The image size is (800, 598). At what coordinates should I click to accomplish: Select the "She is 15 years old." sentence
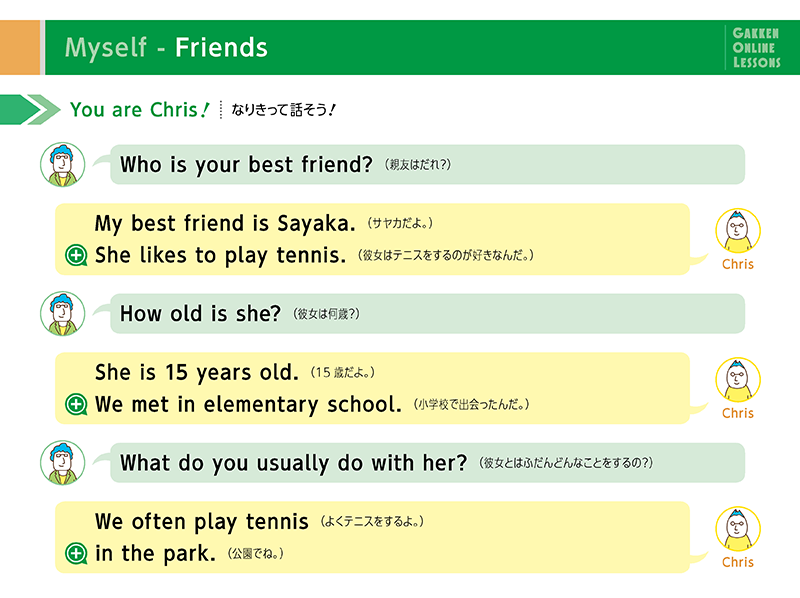(x=197, y=373)
